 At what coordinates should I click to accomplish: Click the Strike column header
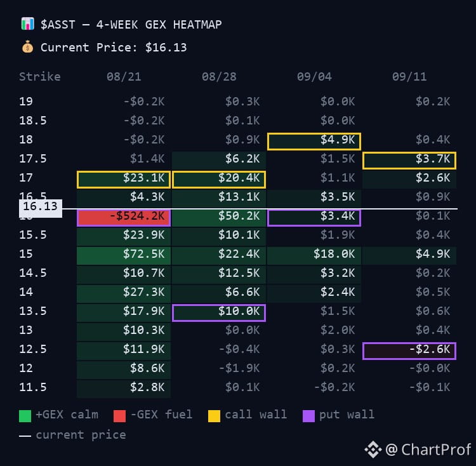[40, 77]
